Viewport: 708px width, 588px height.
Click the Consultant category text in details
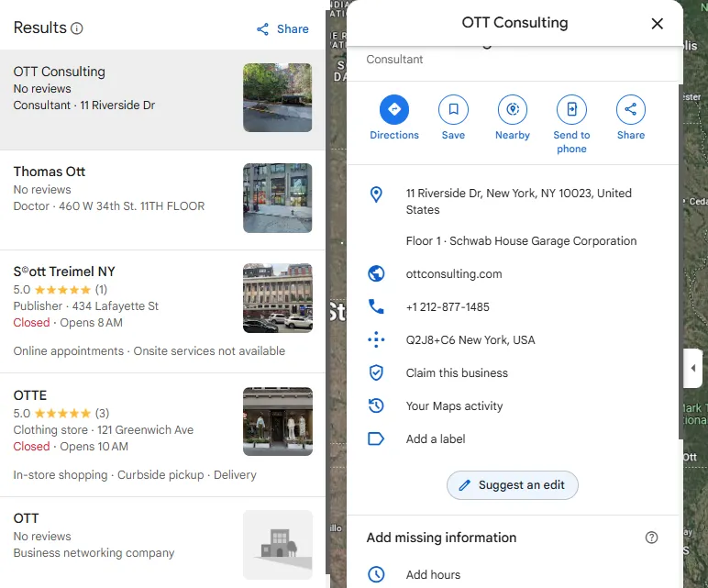tap(394, 59)
